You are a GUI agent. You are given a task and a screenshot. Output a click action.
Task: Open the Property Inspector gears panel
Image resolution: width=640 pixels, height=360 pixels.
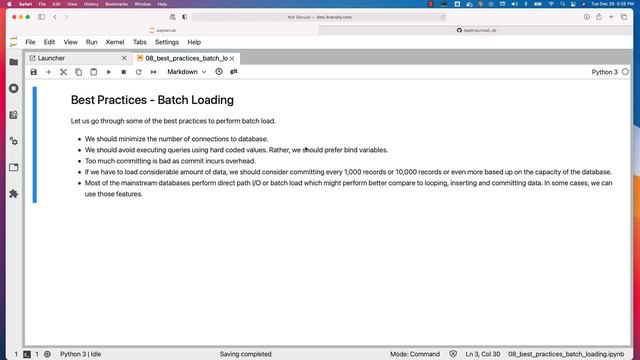click(13, 141)
